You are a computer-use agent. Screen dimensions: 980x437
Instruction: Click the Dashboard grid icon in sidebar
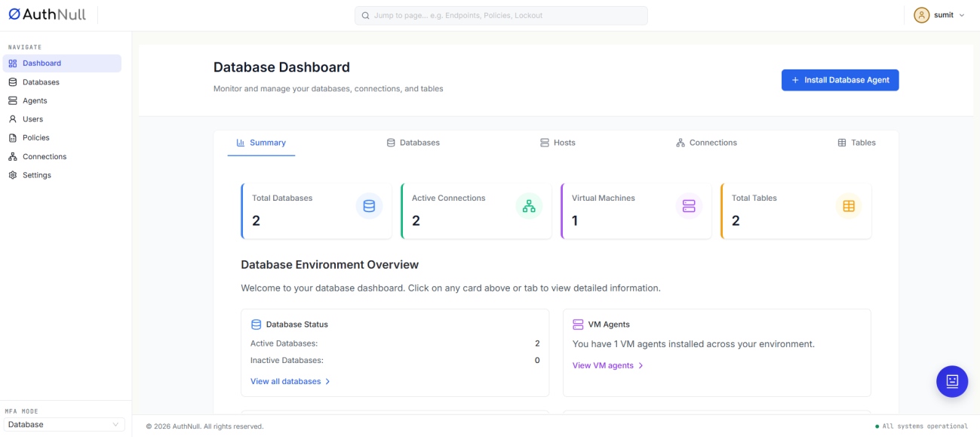[13, 63]
